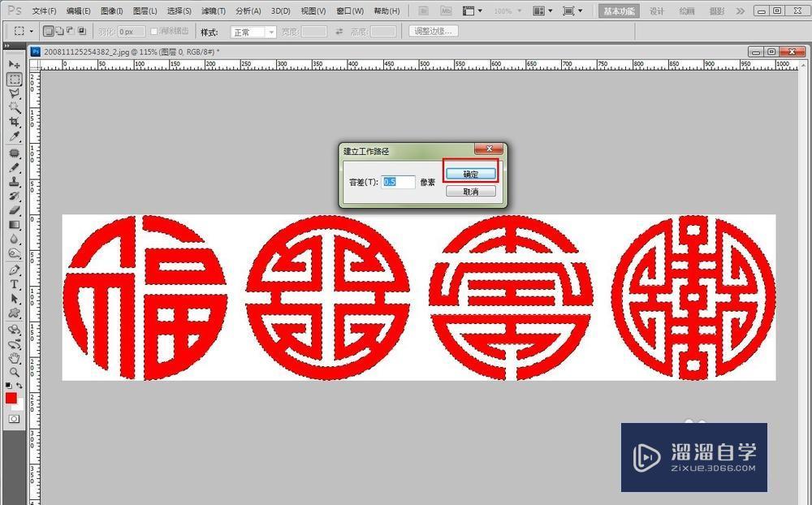
Task: Open the 3D(D) menu
Action: click(281, 11)
